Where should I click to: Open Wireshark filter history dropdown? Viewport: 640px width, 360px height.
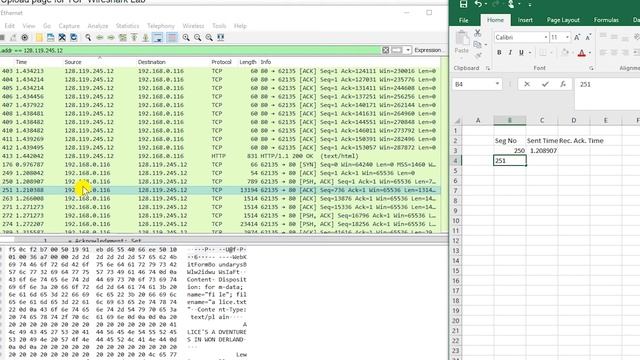point(407,50)
